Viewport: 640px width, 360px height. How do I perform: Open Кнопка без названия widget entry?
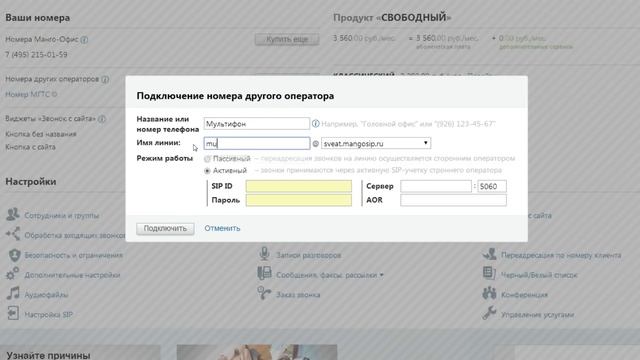[x=41, y=134]
